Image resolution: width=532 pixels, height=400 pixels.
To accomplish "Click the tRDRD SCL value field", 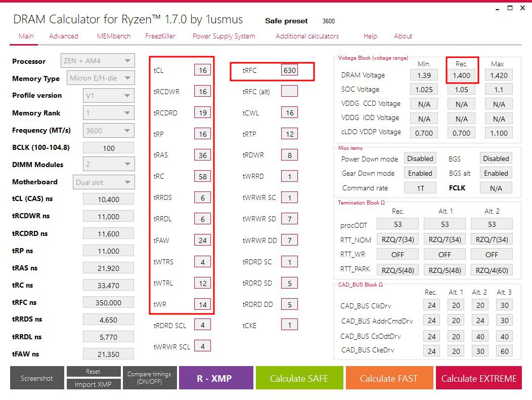I will pos(203,325).
